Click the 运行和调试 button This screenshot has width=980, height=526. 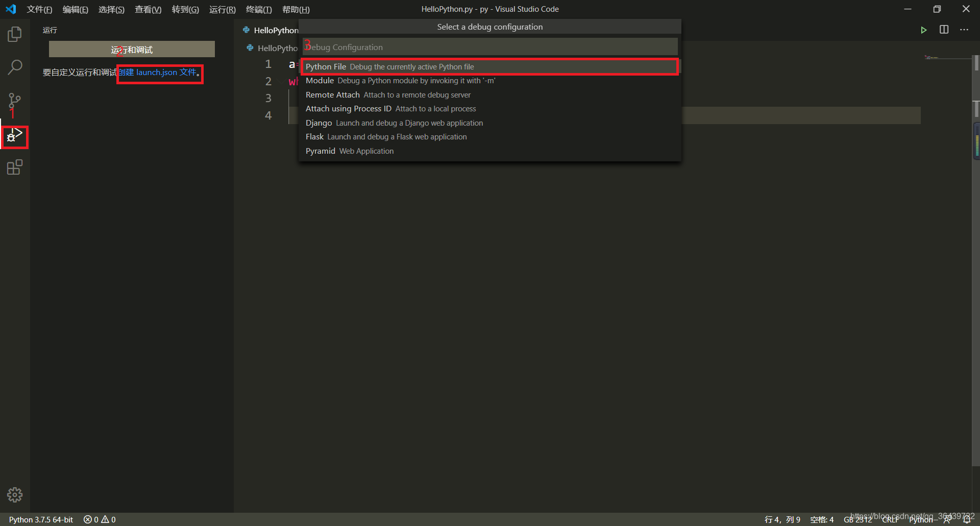click(x=132, y=50)
